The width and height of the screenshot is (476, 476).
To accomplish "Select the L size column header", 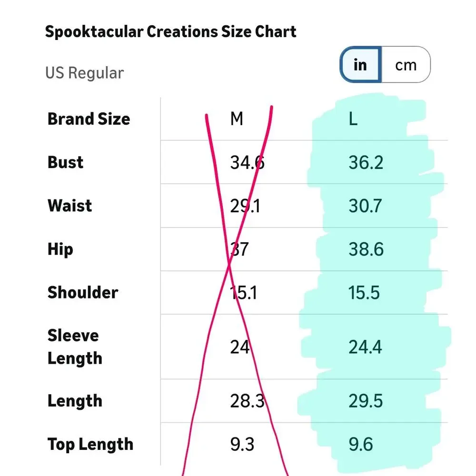I will [353, 119].
